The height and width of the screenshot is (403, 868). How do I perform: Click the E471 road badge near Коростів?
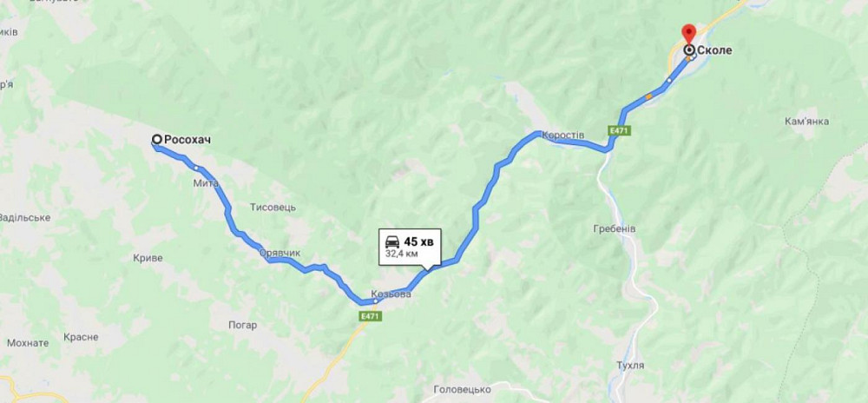[x=620, y=130]
